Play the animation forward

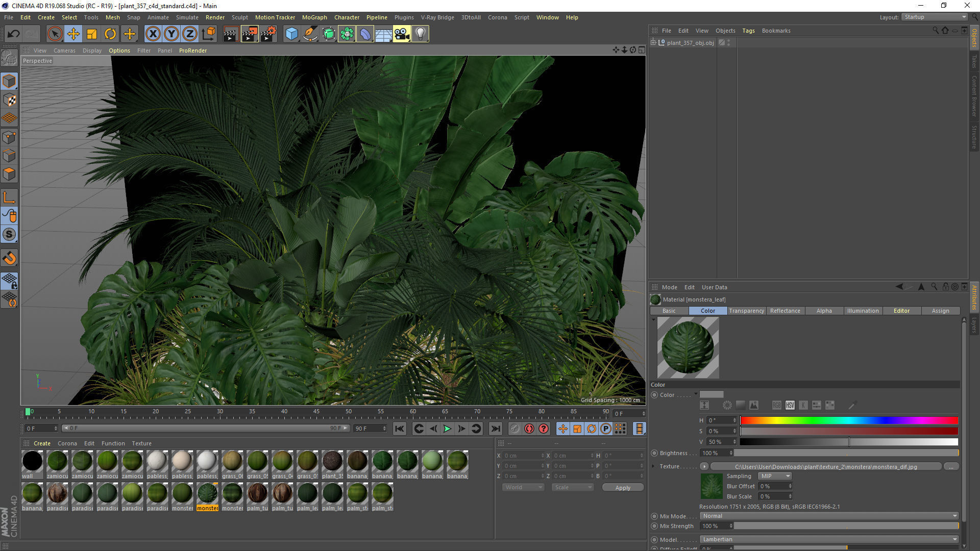pos(447,429)
